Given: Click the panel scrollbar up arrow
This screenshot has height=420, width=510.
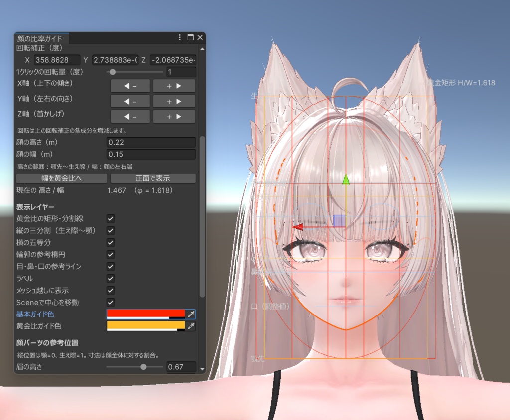Looking at the screenshot, I should (x=202, y=49).
